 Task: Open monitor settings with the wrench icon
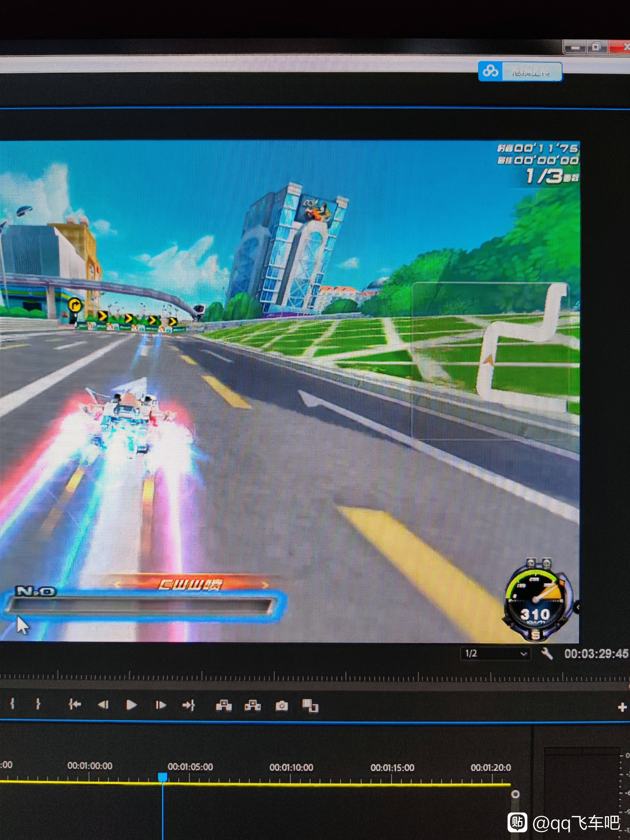[x=547, y=654]
